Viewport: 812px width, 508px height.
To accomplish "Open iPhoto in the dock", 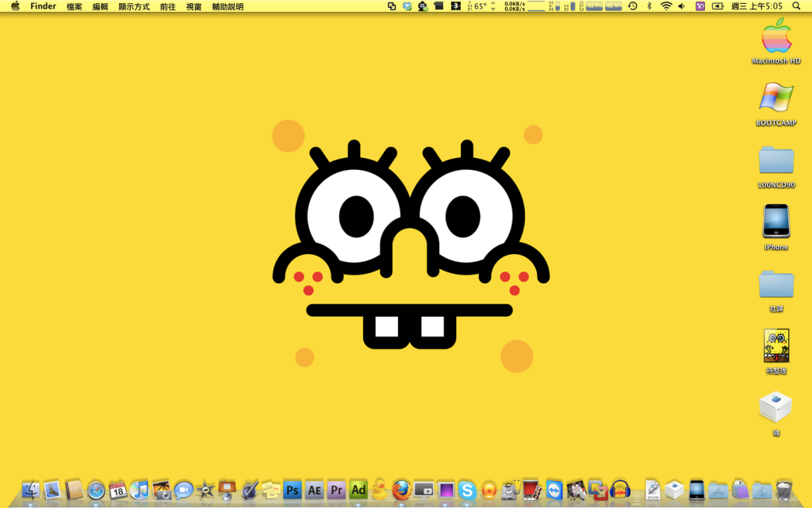I will (162, 490).
